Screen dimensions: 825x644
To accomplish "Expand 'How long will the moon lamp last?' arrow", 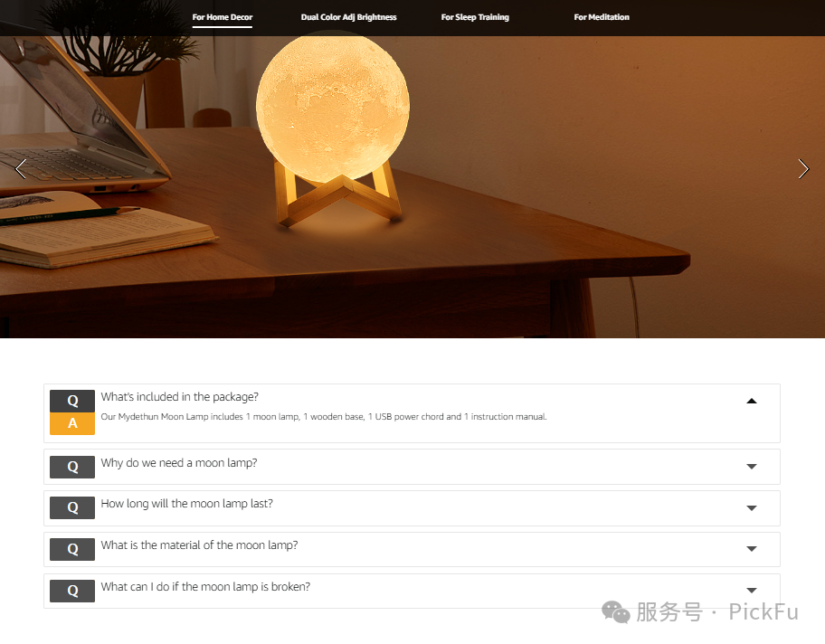I will pos(752,507).
